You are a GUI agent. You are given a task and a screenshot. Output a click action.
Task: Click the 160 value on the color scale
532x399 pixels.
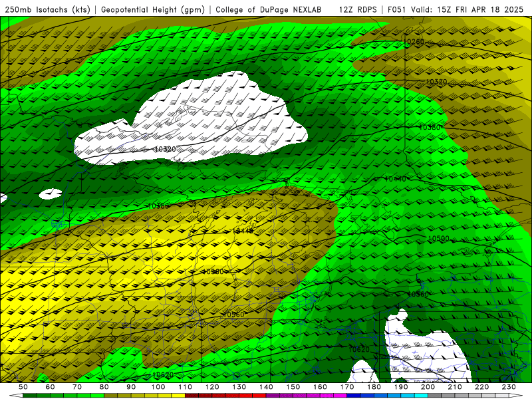[320, 387]
